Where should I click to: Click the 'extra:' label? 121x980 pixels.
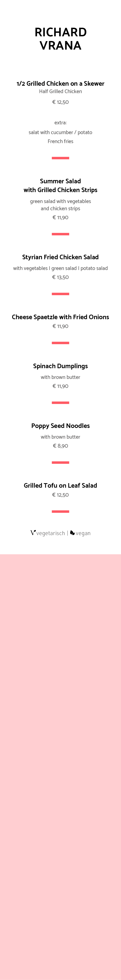coord(60,123)
